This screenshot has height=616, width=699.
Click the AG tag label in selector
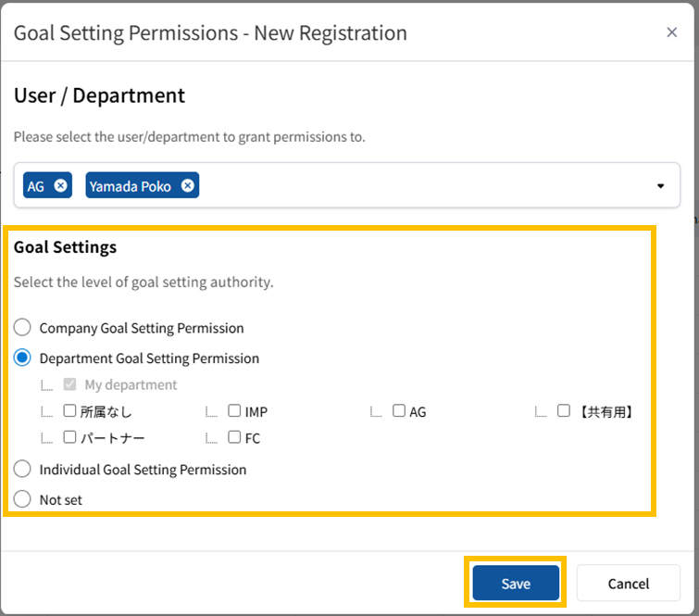pyautogui.click(x=36, y=186)
